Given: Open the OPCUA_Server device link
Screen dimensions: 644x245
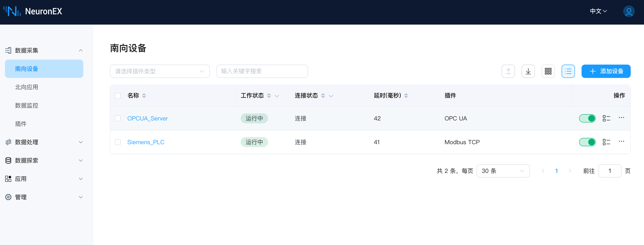Looking at the screenshot, I should [x=148, y=118].
